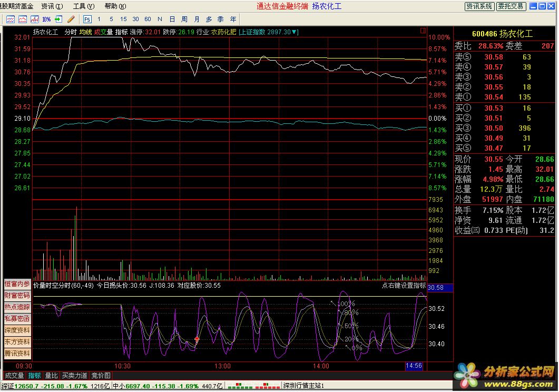Click the 资讯系统 button

479,6
